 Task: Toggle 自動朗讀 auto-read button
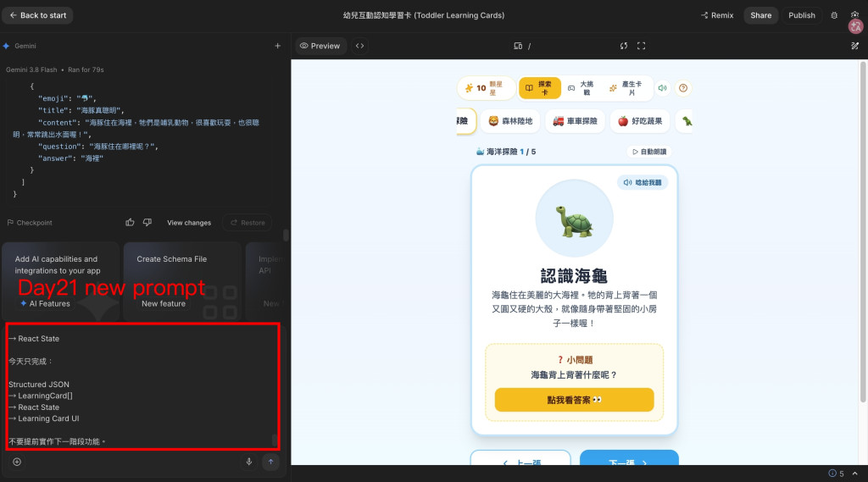[649, 152]
